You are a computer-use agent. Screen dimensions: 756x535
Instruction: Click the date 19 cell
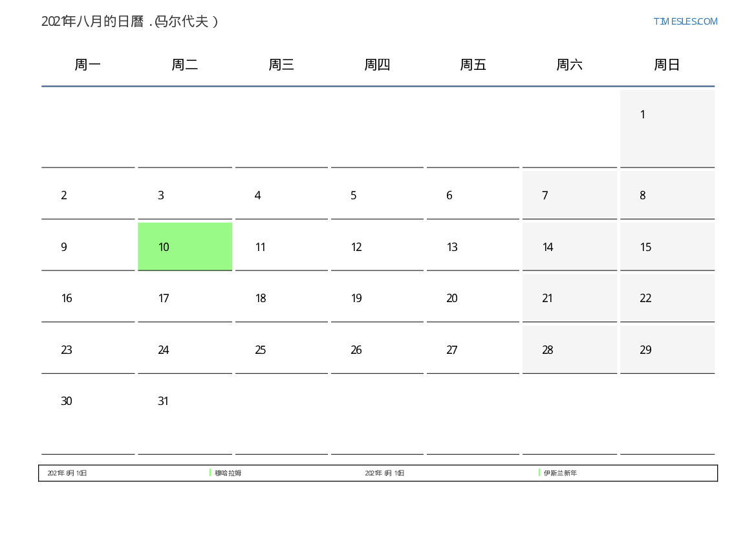point(378,298)
